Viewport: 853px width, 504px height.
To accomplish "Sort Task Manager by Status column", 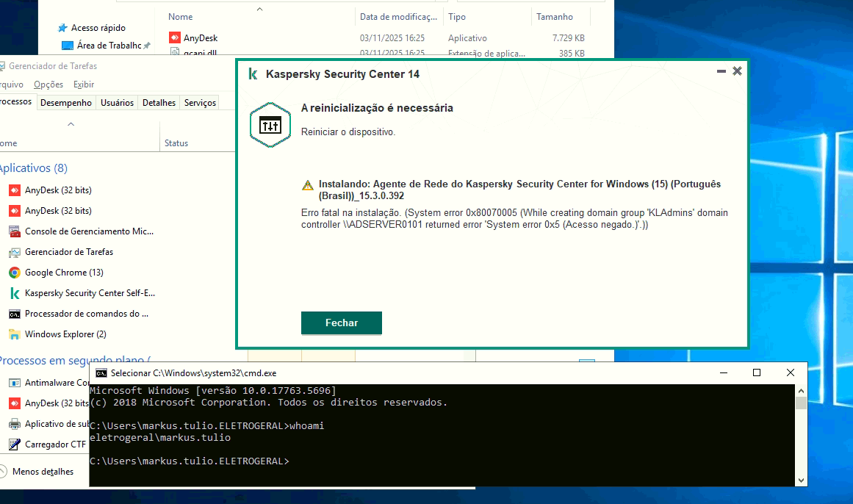I will (176, 143).
